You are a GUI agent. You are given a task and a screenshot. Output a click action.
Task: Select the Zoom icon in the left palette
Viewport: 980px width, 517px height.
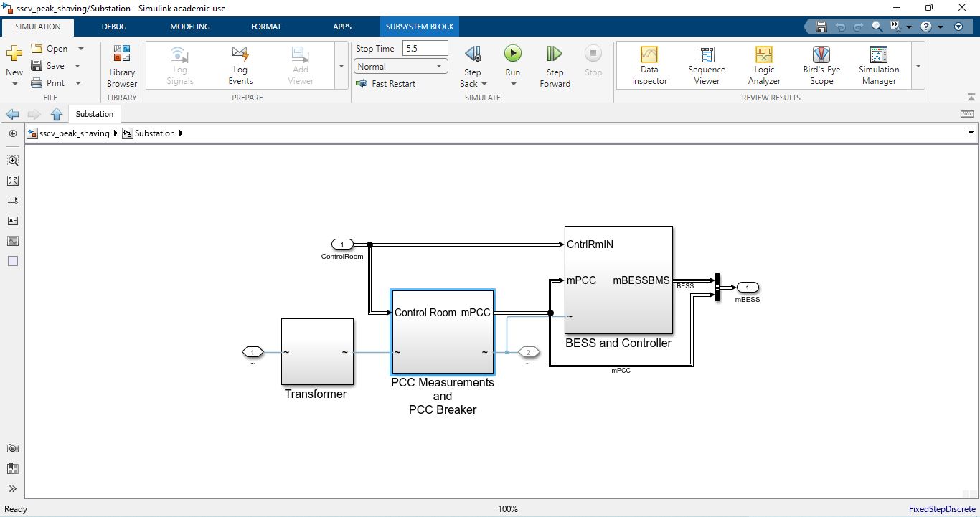click(13, 161)
